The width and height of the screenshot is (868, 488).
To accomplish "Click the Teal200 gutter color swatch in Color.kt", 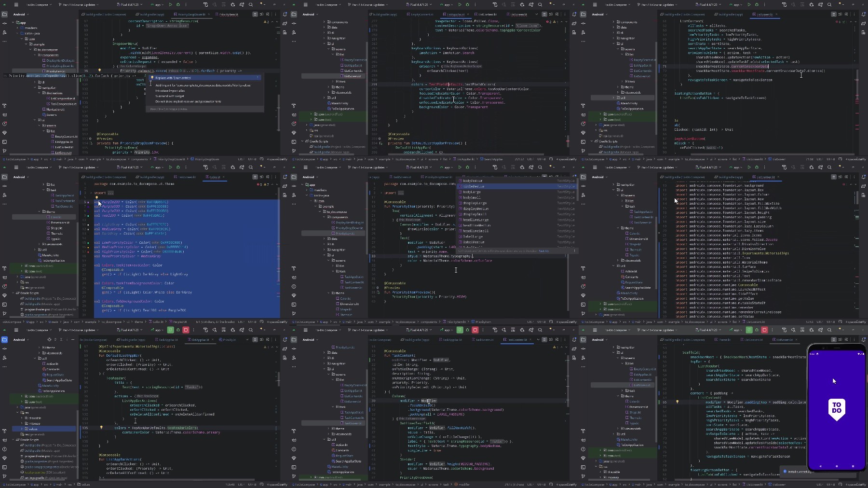I will (x=88, y=216).
